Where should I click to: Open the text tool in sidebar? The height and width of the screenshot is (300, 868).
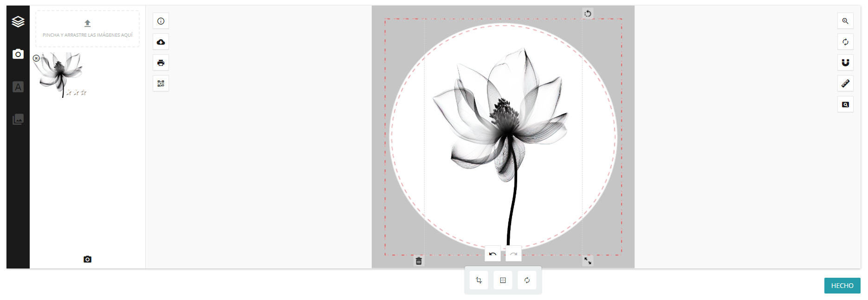(x=18, y=87)
